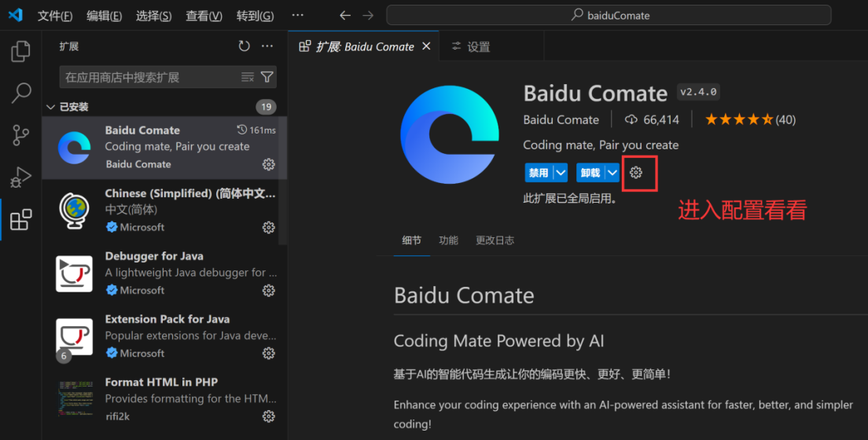Screen dimensions: 868x440
Task: Click the 161ms activation time indicator
Action: point(256,130)
